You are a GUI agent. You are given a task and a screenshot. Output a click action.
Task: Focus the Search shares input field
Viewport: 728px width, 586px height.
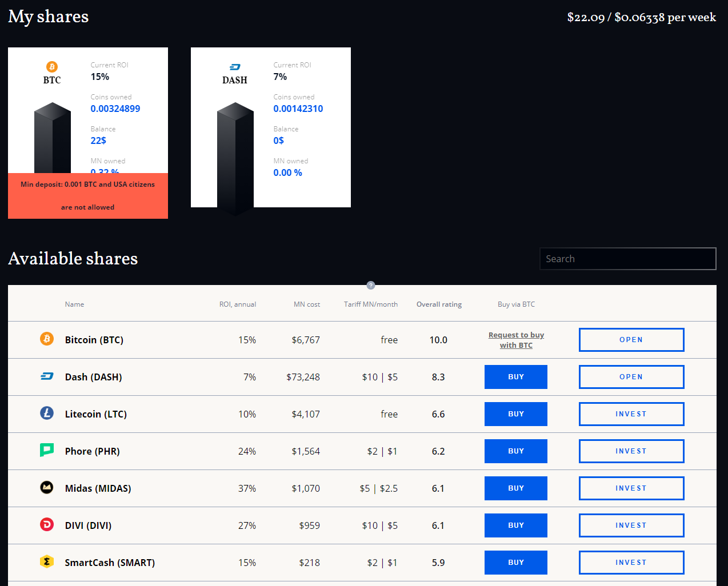click(x=628, y=259)
